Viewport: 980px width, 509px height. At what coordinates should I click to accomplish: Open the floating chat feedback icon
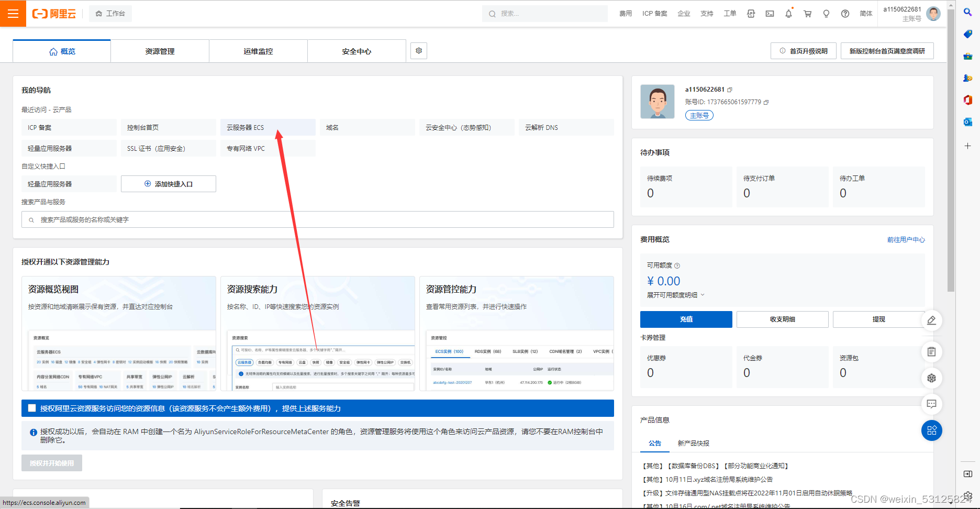[931, 404]
